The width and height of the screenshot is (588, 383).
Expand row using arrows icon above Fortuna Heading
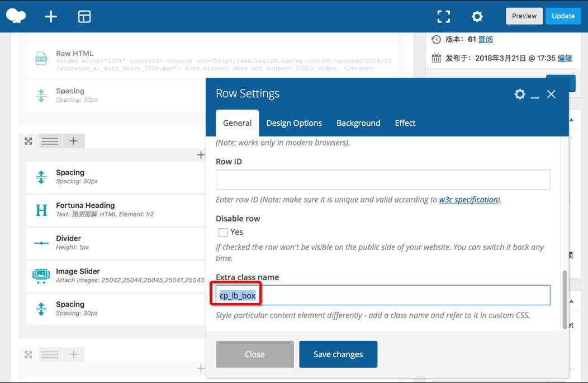[x=28, y=141]
